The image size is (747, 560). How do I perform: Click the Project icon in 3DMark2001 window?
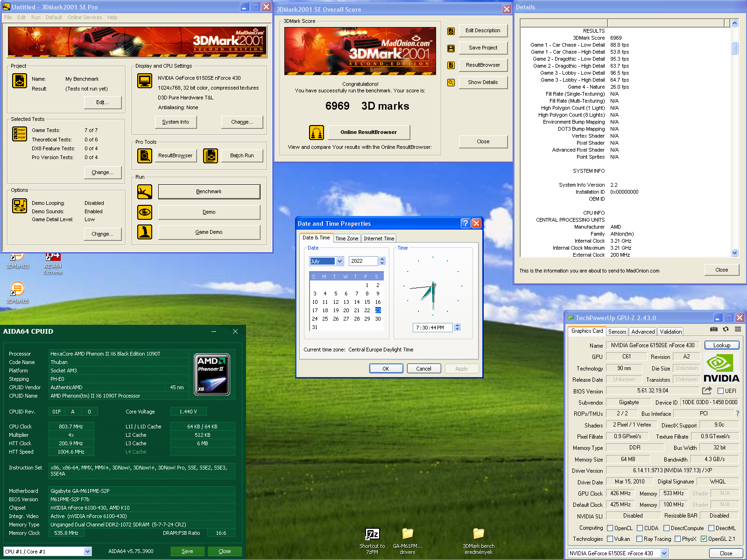[20, 81]
